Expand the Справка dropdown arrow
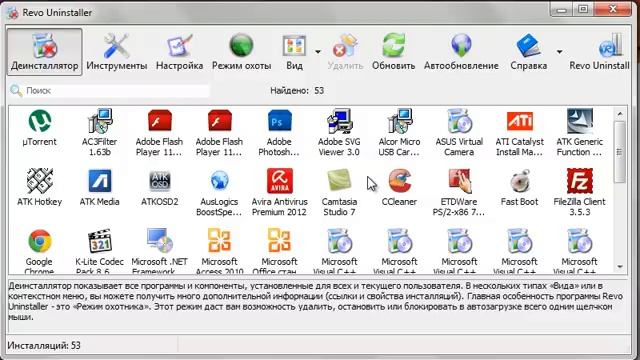 coord(560,52)
